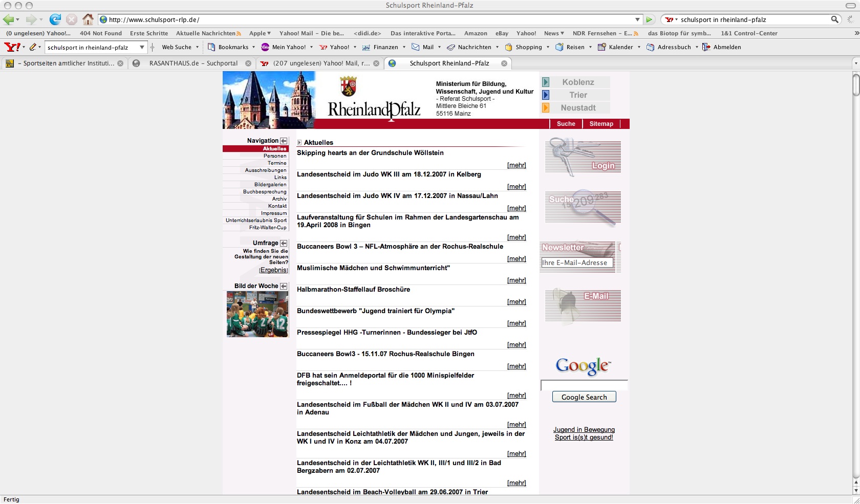The width and height of the screenshot is (860, 504).
Task: Collapse the Navigation panel arrow
Action: pos(284,141)
